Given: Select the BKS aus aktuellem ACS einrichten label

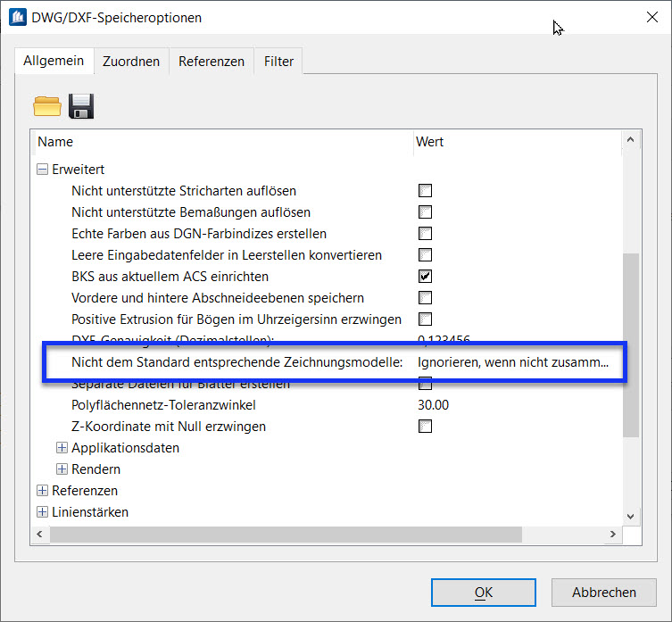Looking at the screenshot, I should tap(170, 277).
